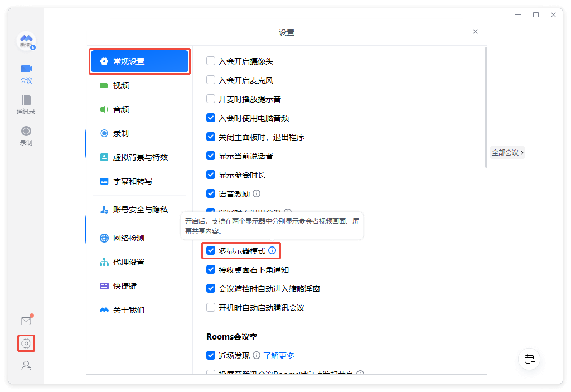Uncheck 语音激励 checkbox
The height and width of the screenshot is (392, 571).
pos(210,193)
